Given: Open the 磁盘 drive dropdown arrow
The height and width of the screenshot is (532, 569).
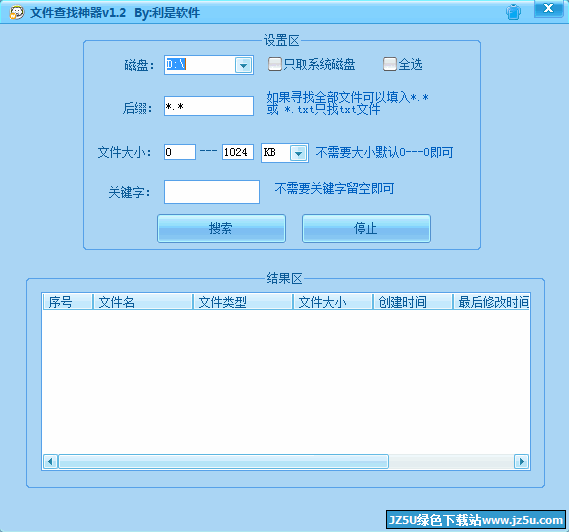Looking at the screenshot, I should [x=243, y=65].
